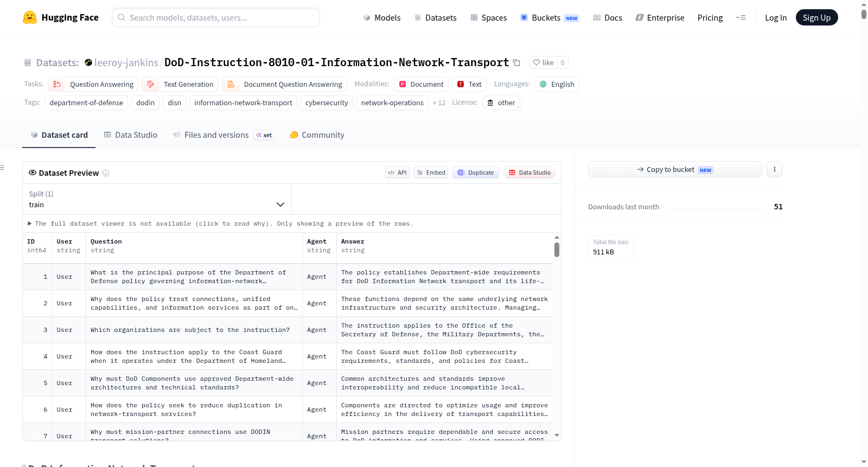Copy the dataset name with copy icon
868x467 pixels.
coord(516,62)
